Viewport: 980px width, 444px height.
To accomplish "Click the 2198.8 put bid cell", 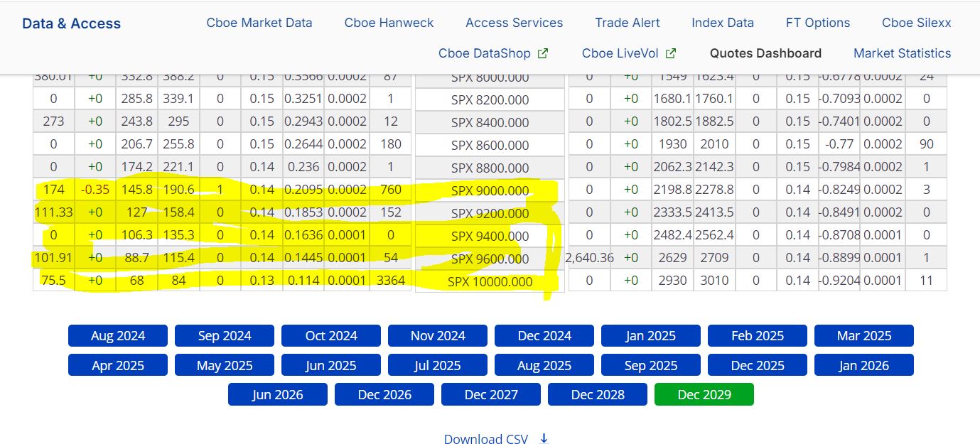I will click(x=672, y=190).
